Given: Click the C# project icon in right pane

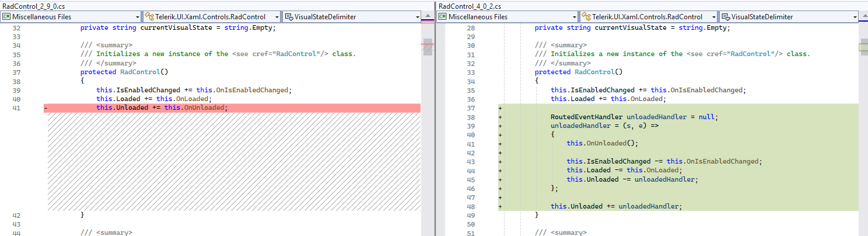Looking at the screenshot, I should point(443,17).
